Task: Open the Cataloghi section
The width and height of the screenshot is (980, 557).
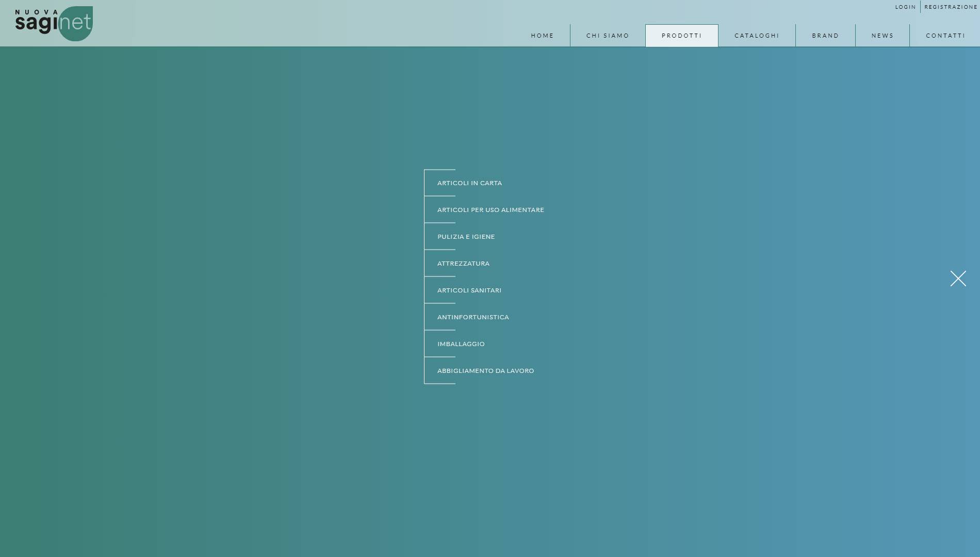Action: (757, 36)
